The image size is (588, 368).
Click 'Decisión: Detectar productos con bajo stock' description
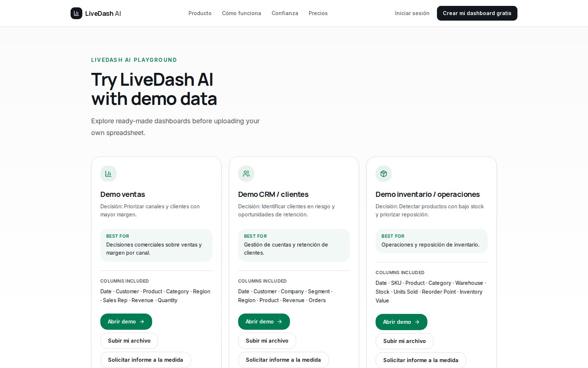430,210
